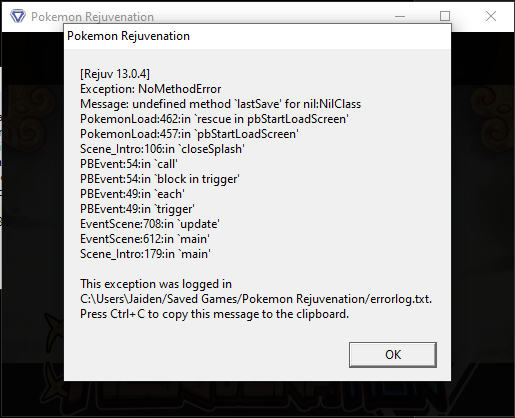Select the [Rejuv 13.0.4] version line
This screenshot has height=418, width=515.
pos(115,74)
